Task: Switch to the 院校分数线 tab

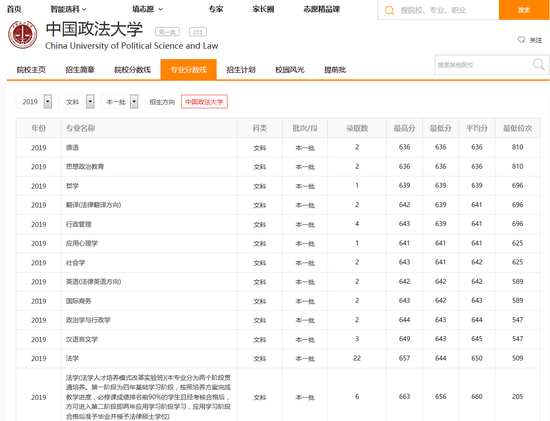Action: tap(133, 70)
